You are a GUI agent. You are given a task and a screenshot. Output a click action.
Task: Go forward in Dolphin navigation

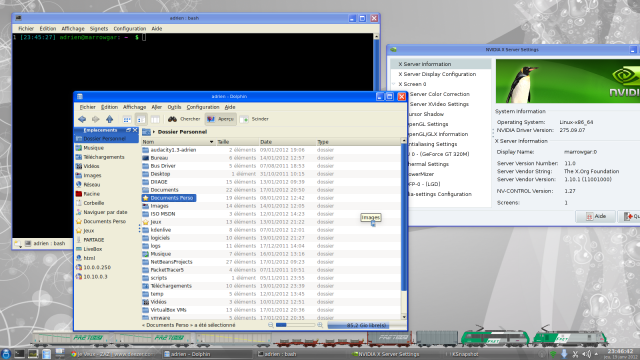96,119
